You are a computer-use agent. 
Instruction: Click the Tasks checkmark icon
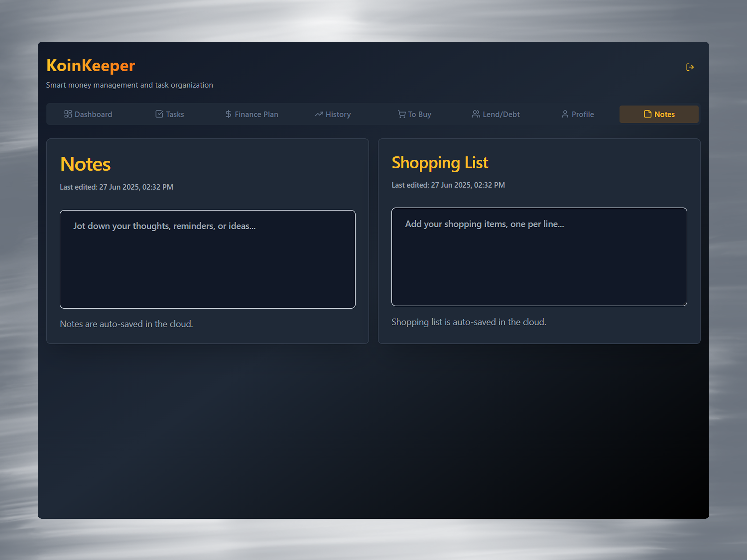159,114
